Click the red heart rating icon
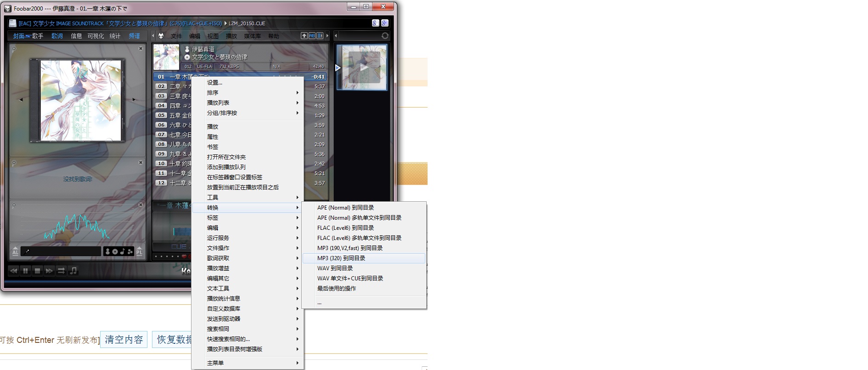 tap(184, 256)
